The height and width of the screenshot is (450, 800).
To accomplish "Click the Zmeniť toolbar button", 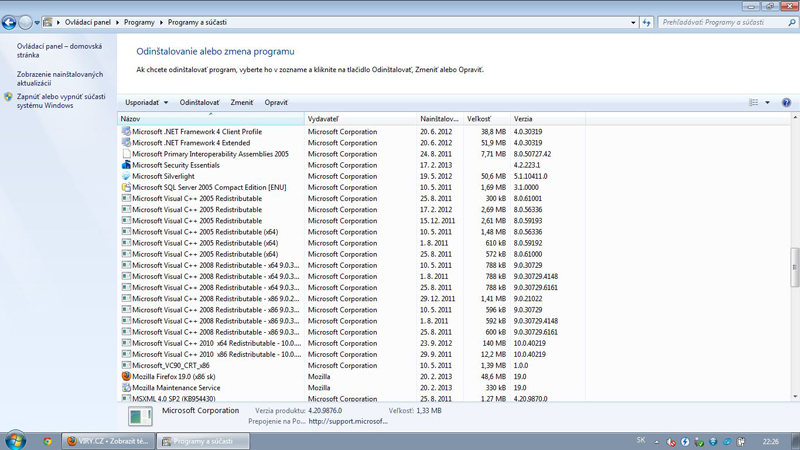I will click(242, 103).
